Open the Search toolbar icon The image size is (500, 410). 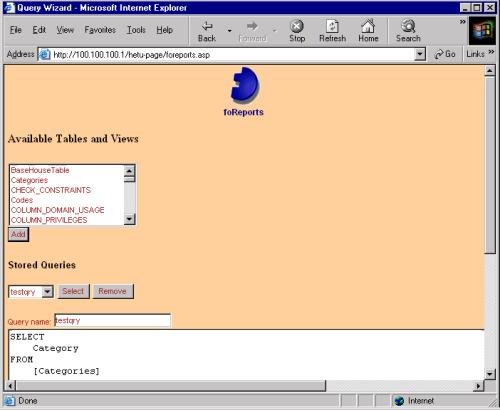tap(408, 26)
